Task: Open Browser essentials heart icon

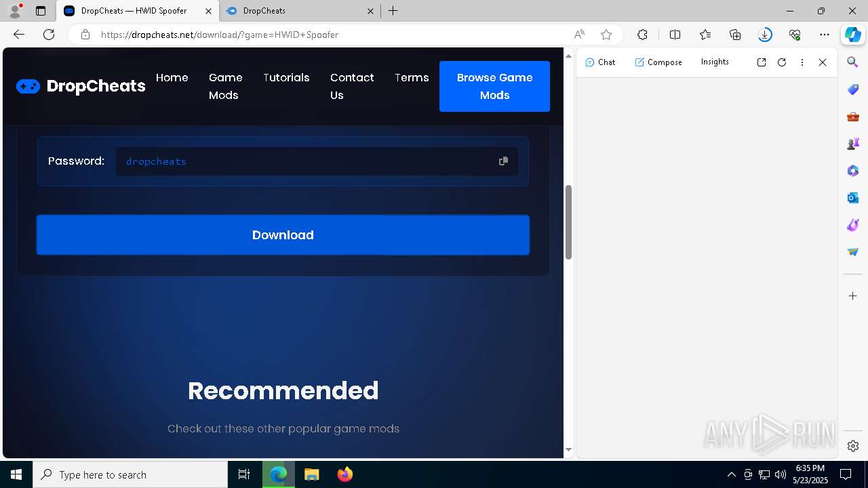Action: pyautogui.click(x=795, y=35)
